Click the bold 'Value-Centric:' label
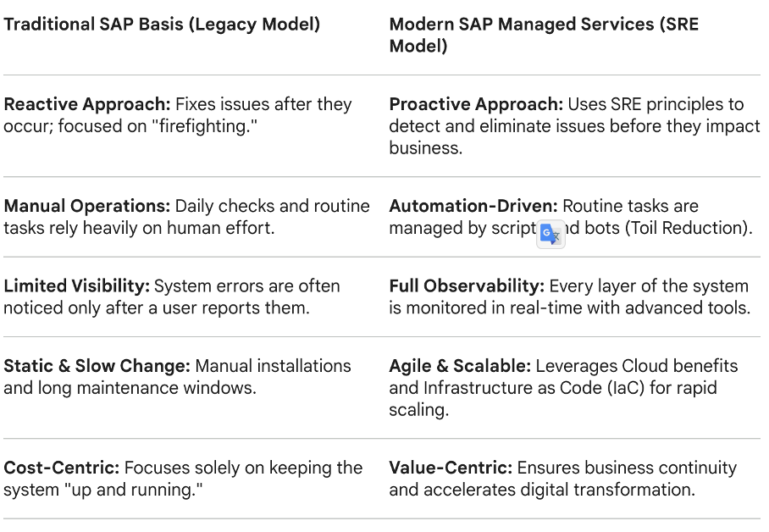 451,468
